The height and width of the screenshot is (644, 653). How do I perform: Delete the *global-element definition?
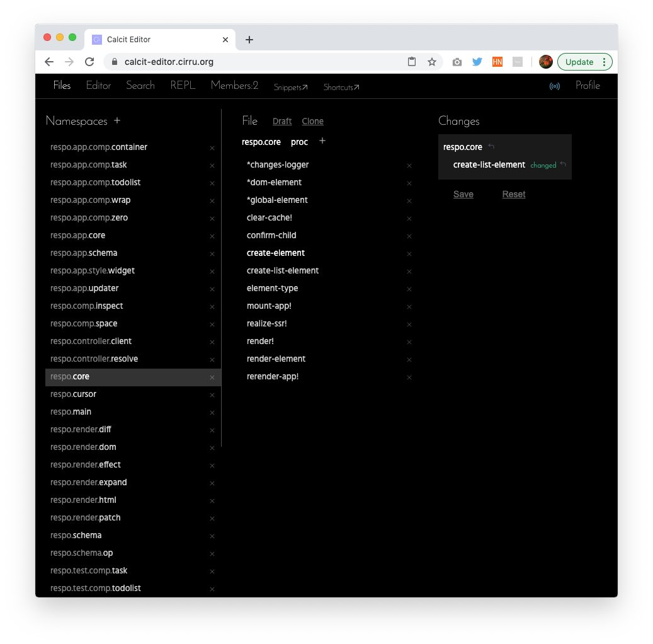pos(409,201)
